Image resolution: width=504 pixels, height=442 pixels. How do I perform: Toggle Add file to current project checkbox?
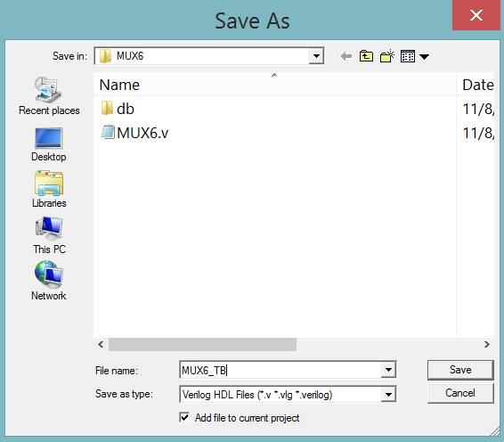click(x=184, y=418)
